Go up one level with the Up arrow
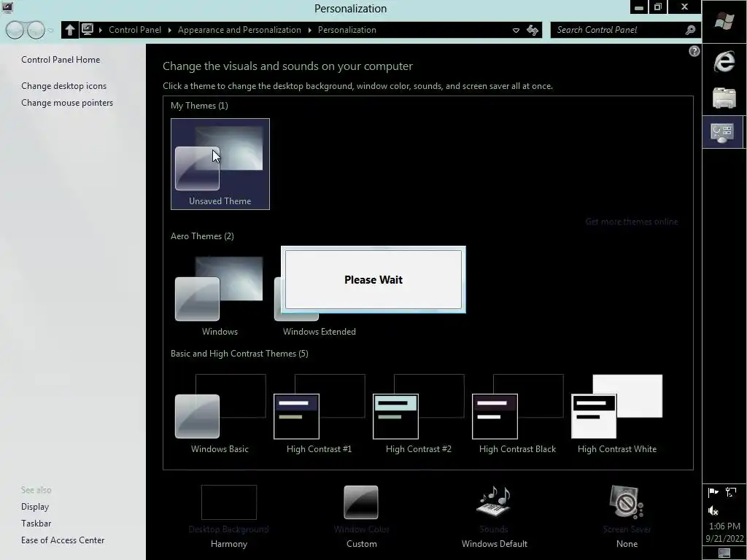747x560 pixels. coord(69,29)
